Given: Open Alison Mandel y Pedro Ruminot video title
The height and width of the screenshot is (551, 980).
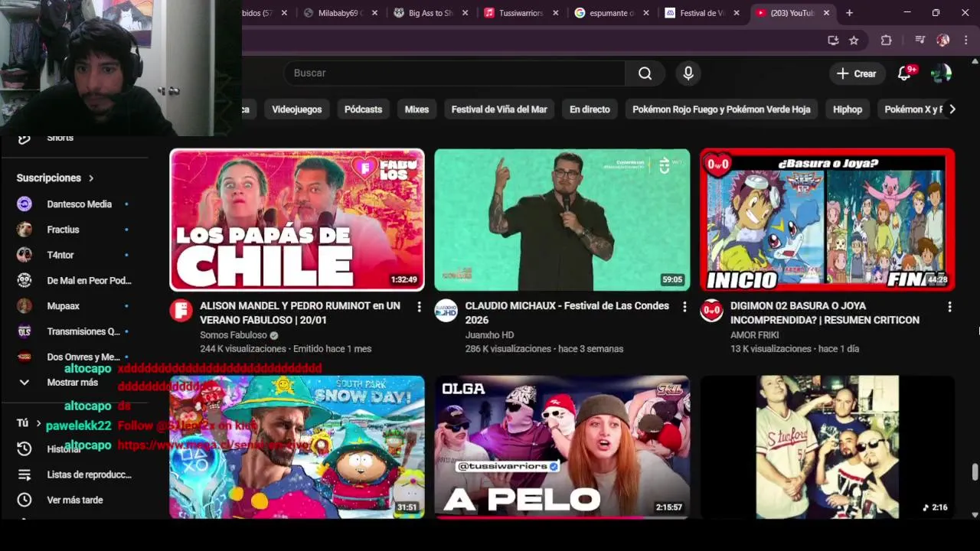Looking at the screenshot, I should click(x=300, y=313).
